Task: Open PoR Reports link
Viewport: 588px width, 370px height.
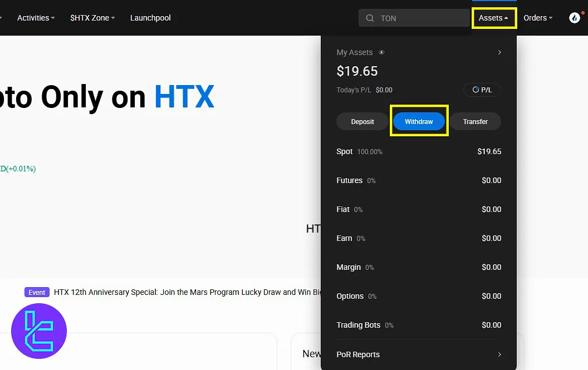Action: click(x=358, y=354)
